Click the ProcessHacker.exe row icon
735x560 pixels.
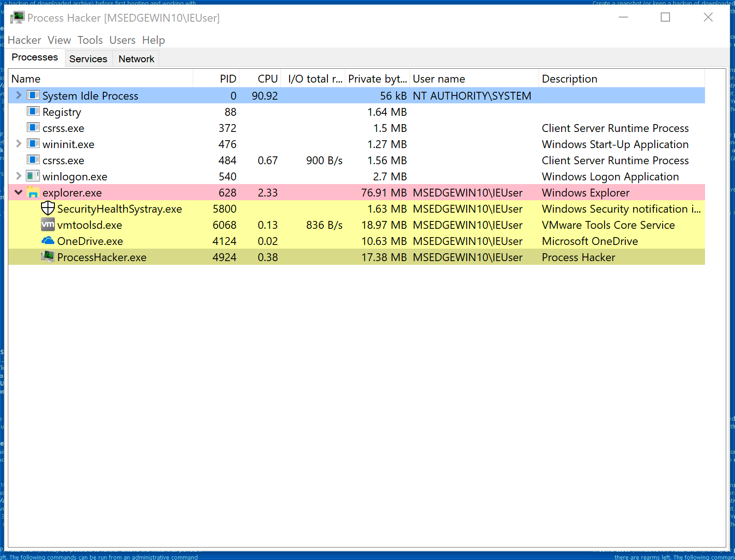click(x=48, y=257)
